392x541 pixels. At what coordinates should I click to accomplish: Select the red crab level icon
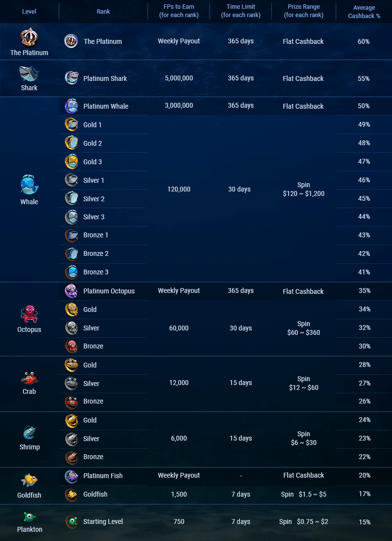point(29,378)
